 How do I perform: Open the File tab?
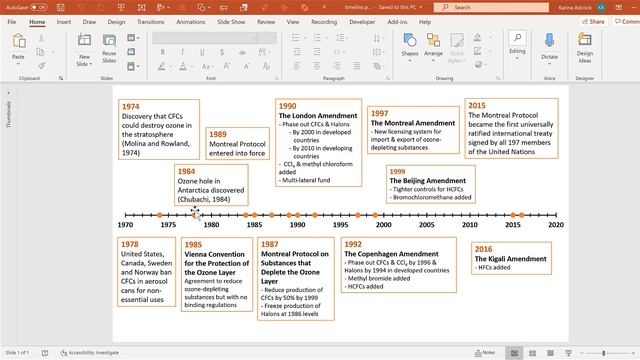click(x=12, y=22)
